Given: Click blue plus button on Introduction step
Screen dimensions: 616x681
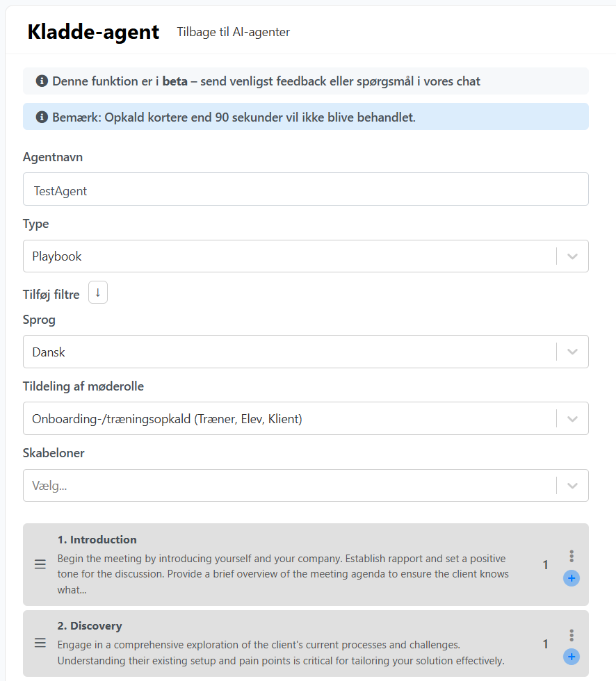Looking at the screenshot, I should coord(572,578).
